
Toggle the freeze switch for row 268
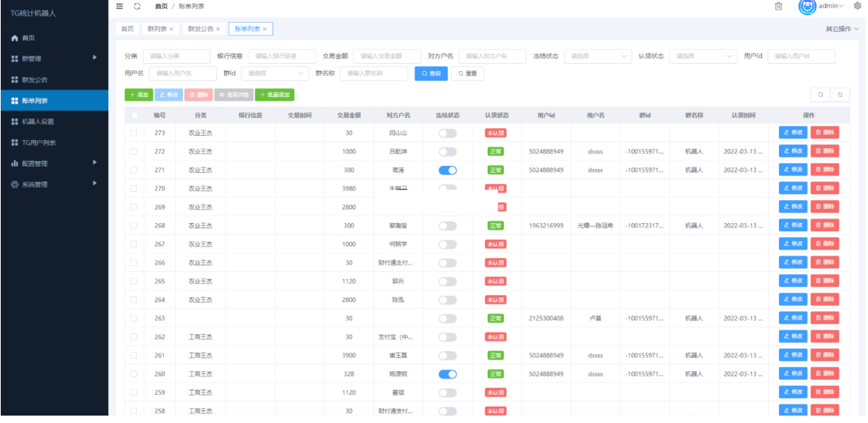click(447, 226)
